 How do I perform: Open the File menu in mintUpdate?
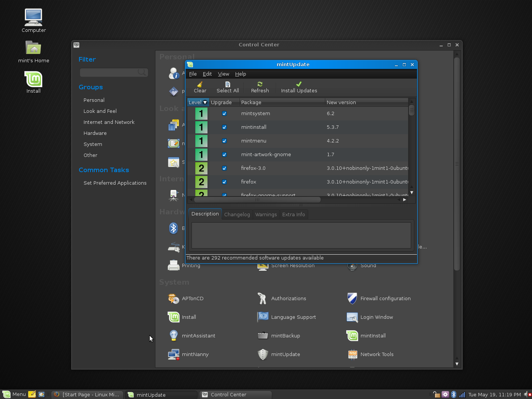click(193, 74)
